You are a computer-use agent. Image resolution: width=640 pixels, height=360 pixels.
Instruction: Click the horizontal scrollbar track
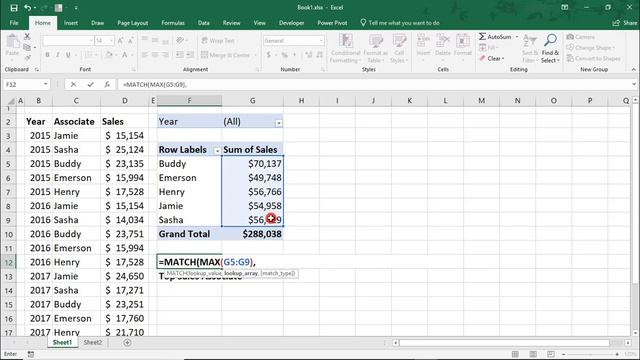504,342
